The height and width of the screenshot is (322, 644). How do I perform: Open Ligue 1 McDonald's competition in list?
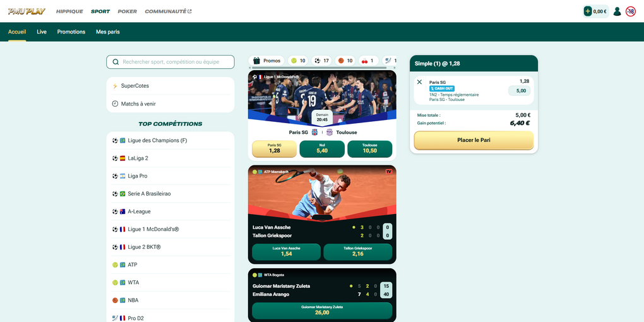tap(170, 229)
